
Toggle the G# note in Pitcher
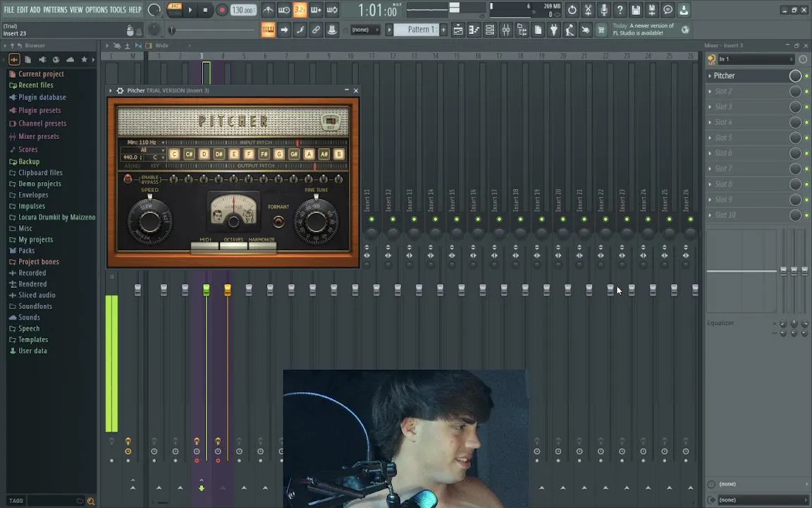294,154
